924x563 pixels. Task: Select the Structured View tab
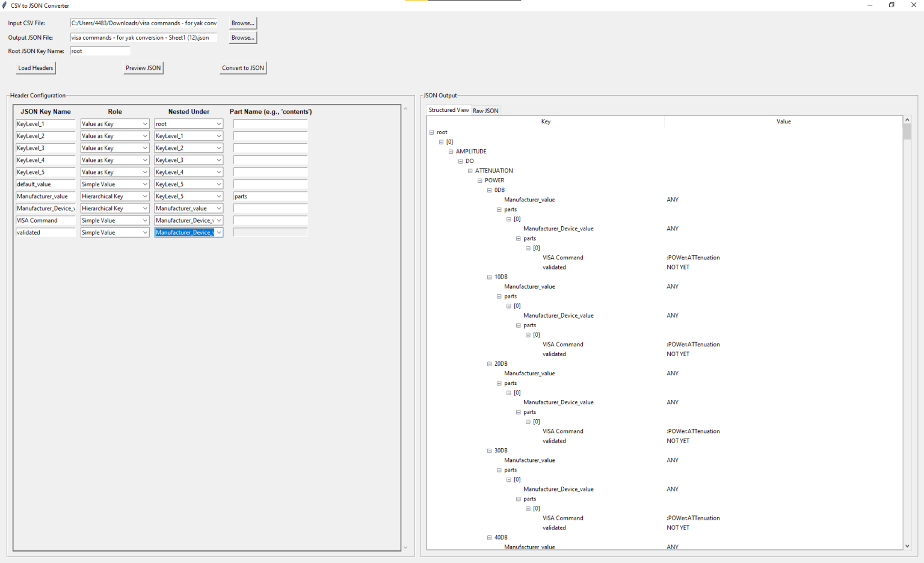click(448, 109)
